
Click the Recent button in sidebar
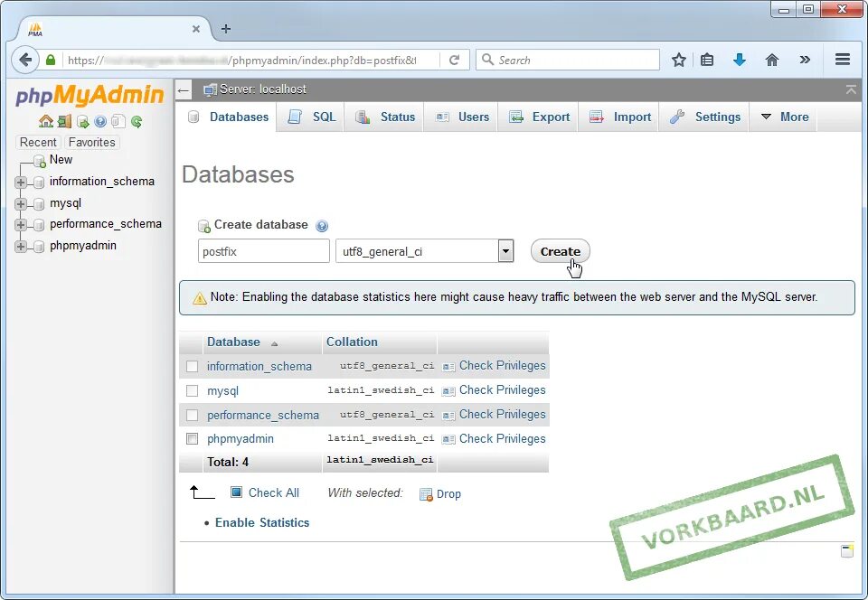(x=38, y=142)
